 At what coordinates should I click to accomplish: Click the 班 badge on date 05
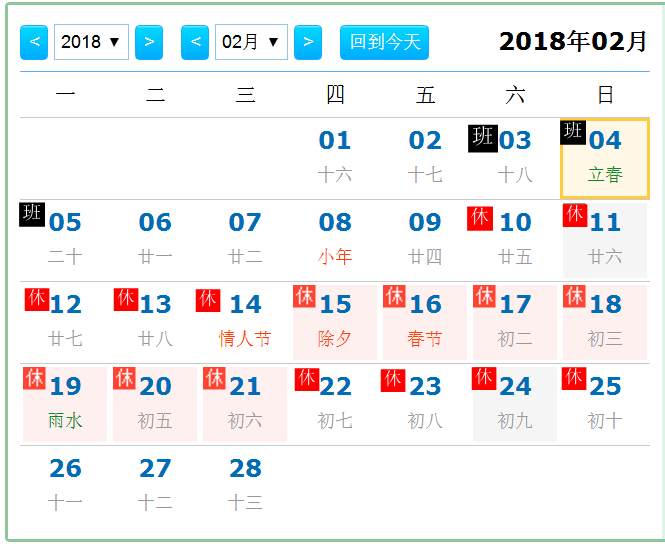[32, 215]
